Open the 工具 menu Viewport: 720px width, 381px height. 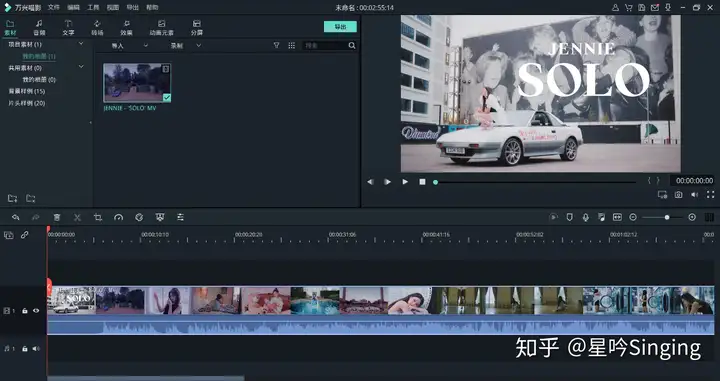pos(93,7)
